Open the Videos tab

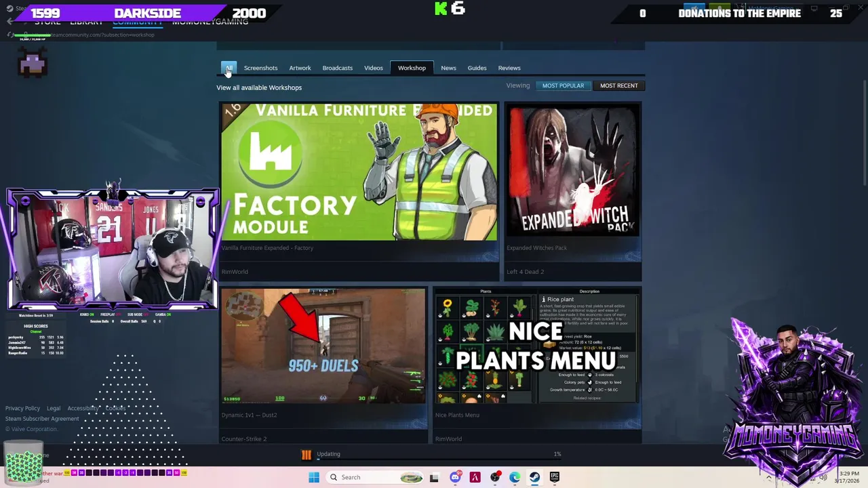374,68
